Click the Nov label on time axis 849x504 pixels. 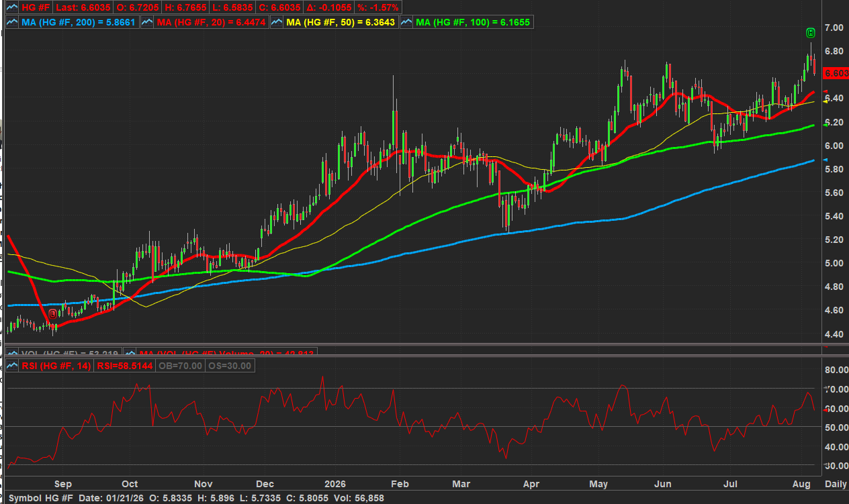(204, 483)
